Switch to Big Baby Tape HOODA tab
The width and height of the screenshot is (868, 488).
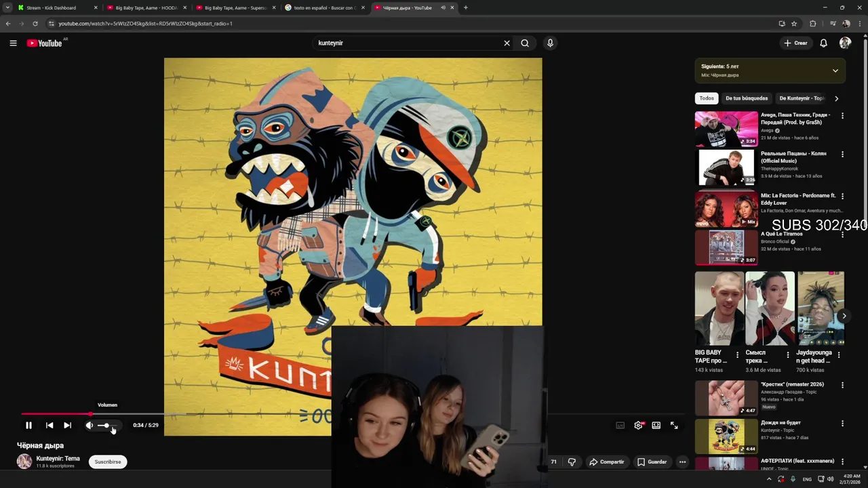146,7
